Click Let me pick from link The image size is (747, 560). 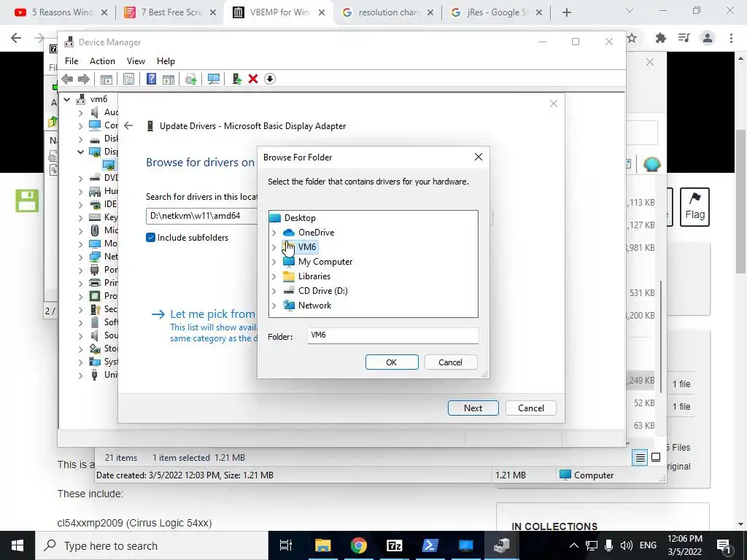pyautogui.click(x=212, y=314)
